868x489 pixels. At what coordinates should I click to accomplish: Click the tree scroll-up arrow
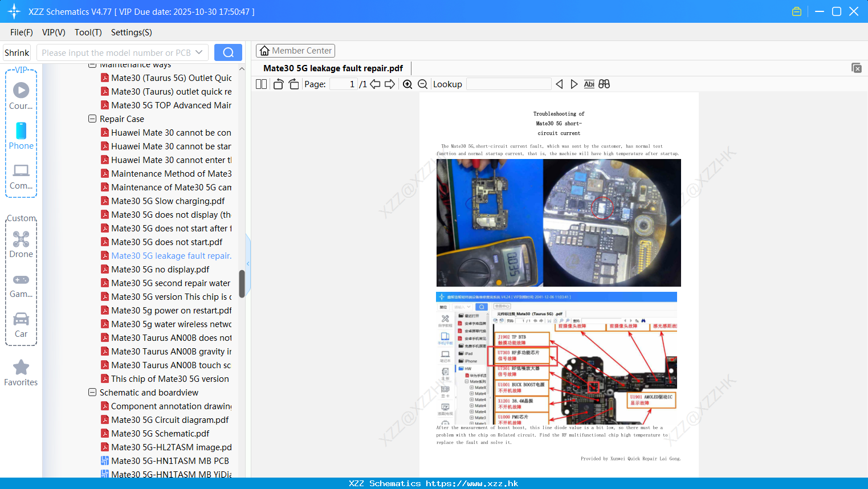(x=242, y=69)
